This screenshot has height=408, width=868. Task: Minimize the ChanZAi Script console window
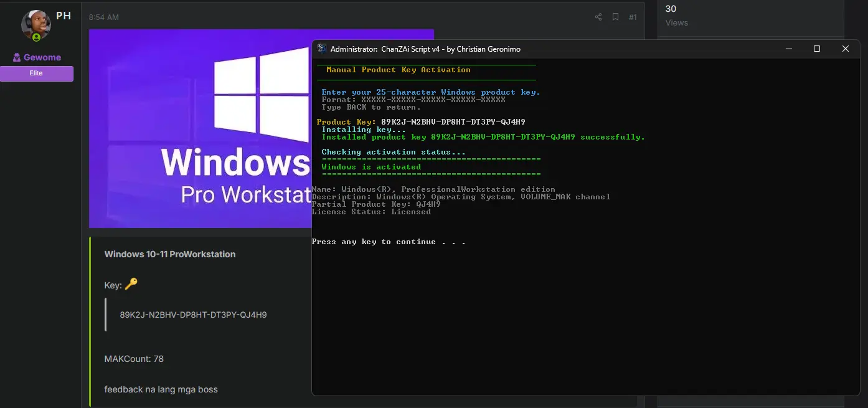[788, 49]
